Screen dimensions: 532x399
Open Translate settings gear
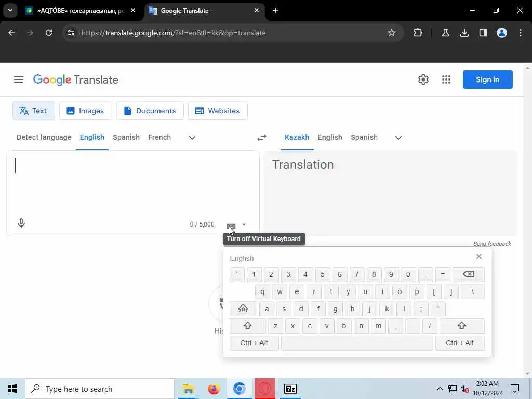tap(423, 79)
